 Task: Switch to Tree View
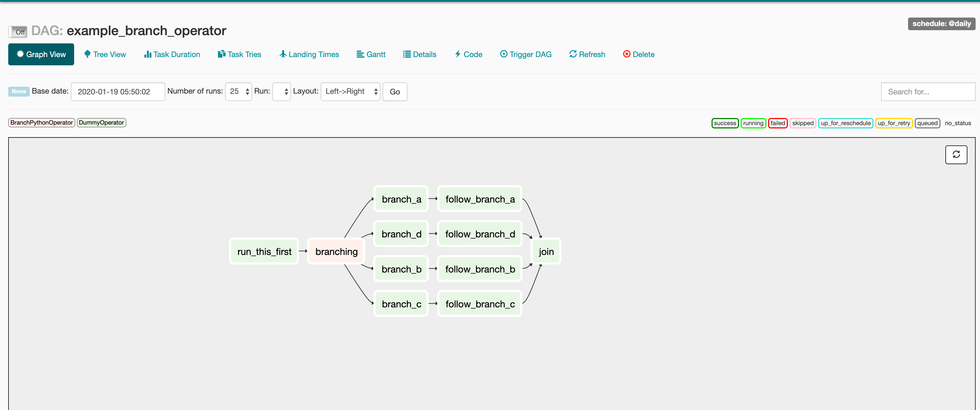tap(105, 54)
